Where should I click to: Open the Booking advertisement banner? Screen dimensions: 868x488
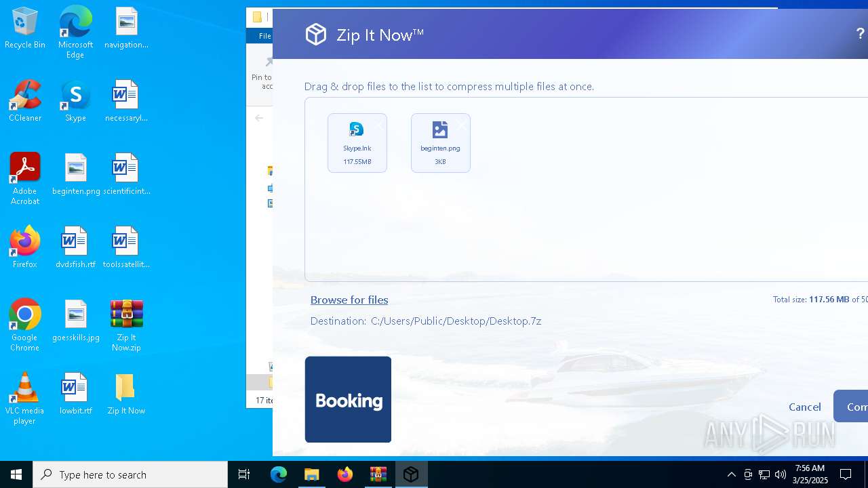(x=348, y=399)
